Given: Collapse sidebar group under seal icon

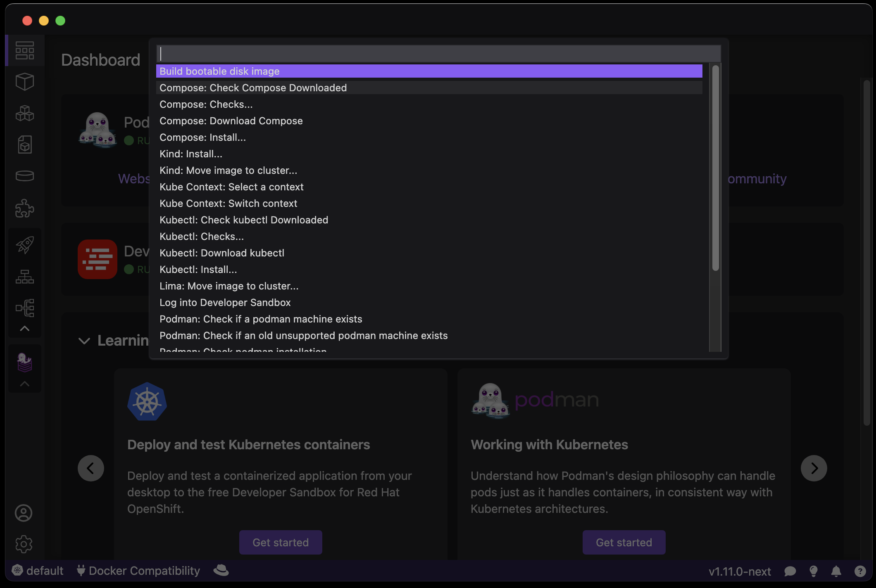Looking at the screenshot, I should [24, 384].
